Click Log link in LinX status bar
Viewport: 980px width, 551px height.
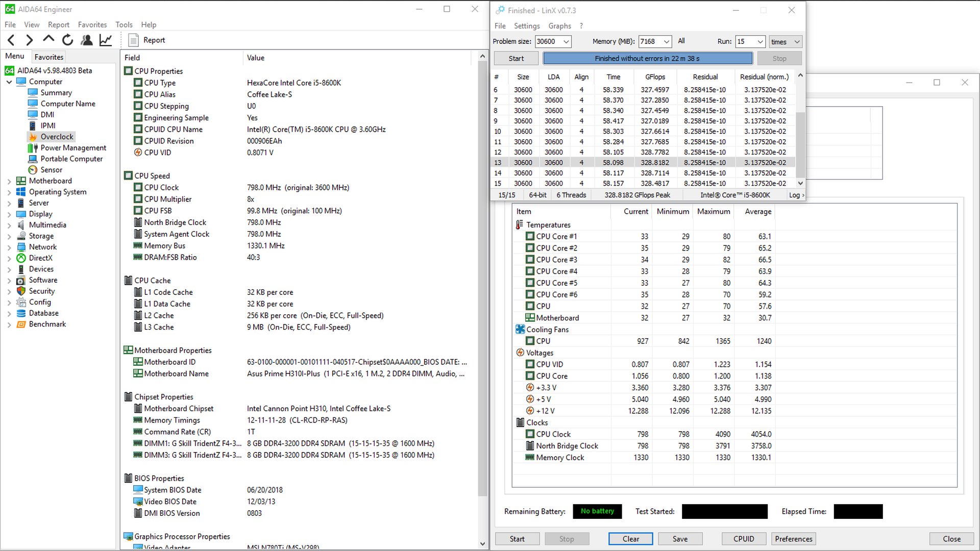point(795,195)
